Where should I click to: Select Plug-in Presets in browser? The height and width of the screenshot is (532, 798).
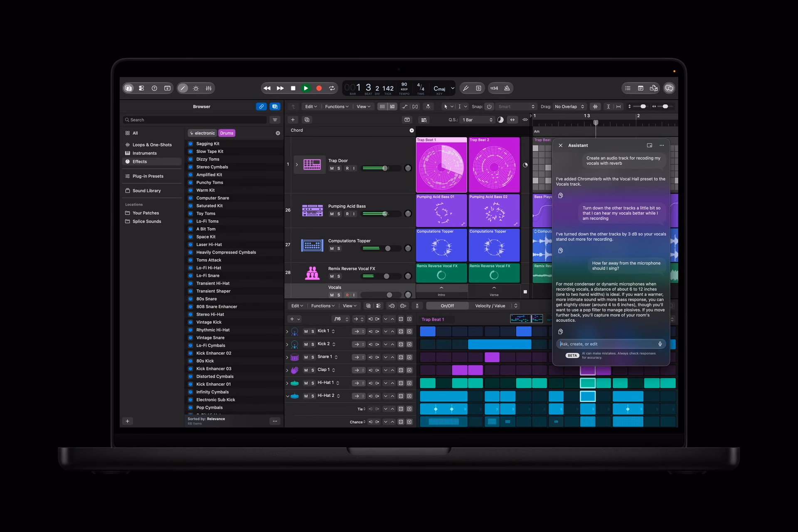point(148,176)
